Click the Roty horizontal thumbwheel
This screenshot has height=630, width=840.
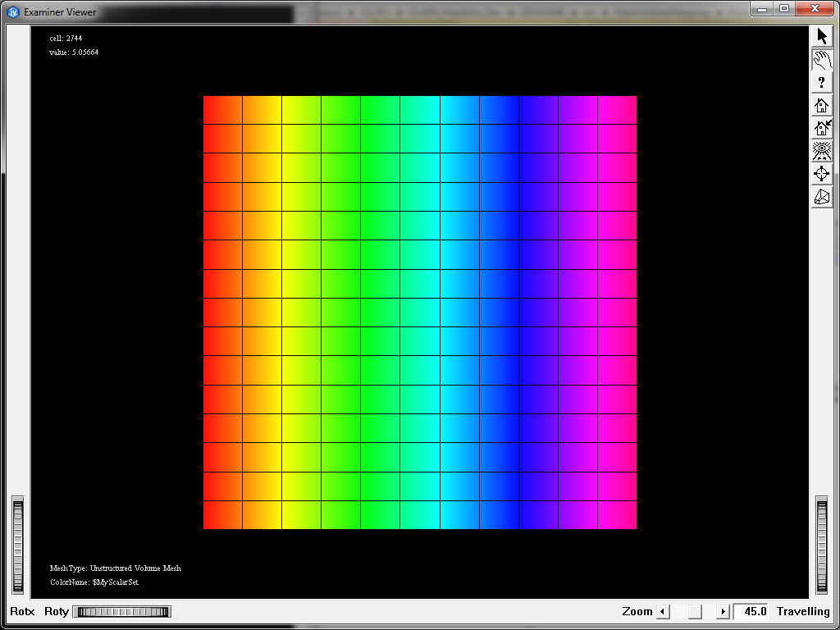pyautogui.click(x=121, y=611)
